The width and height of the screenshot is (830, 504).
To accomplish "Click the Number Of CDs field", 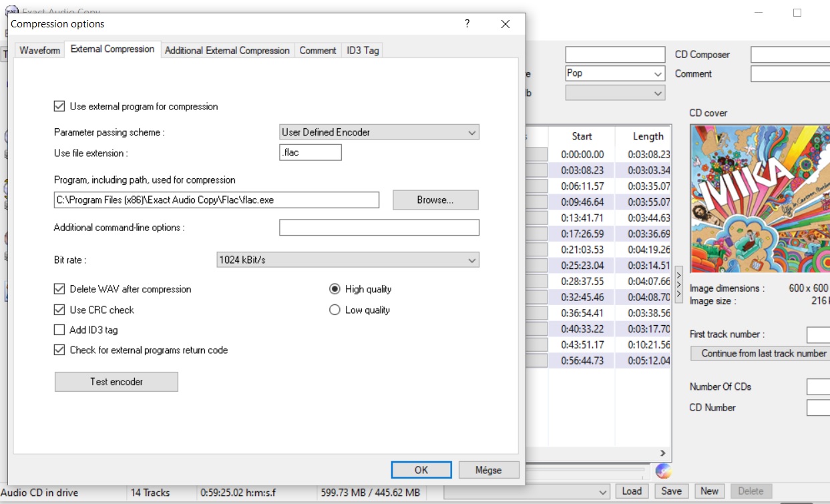I will point(819,387).
